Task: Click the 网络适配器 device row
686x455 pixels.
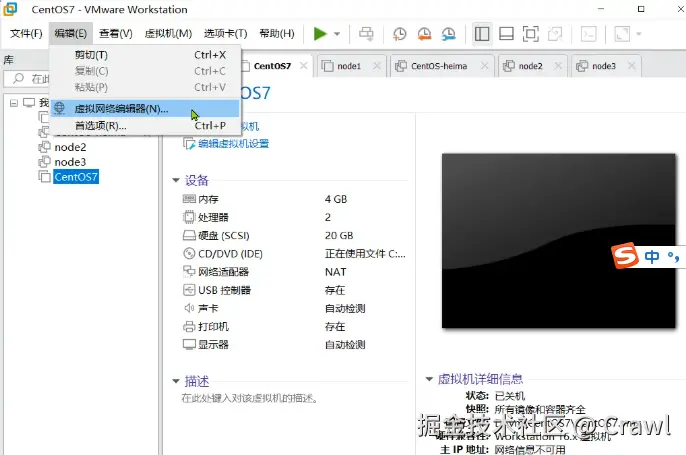Action: click(294, 272)
